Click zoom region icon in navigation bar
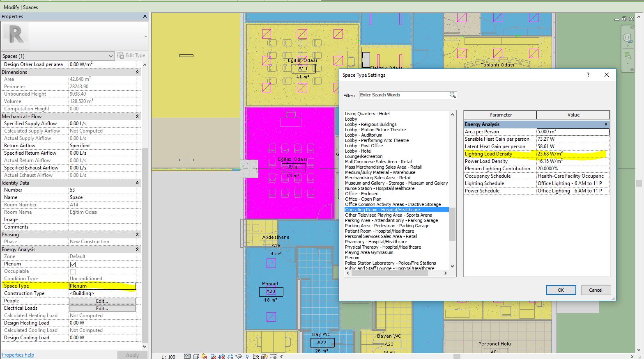644x359 pixels. tap(628, 55)
